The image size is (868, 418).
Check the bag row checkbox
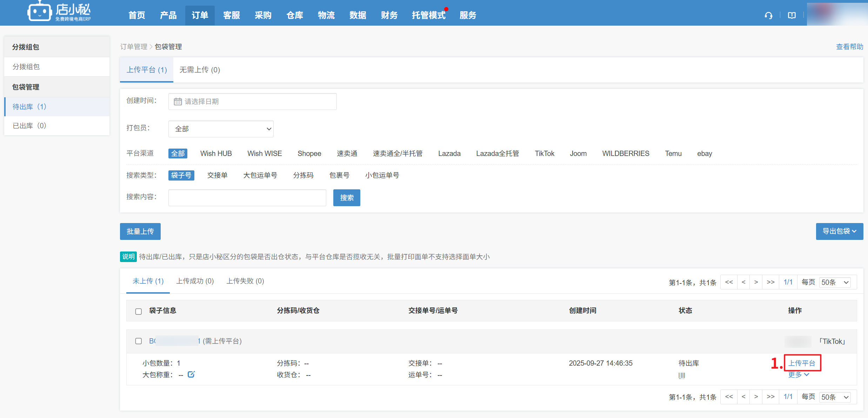[x=139, y=341]
